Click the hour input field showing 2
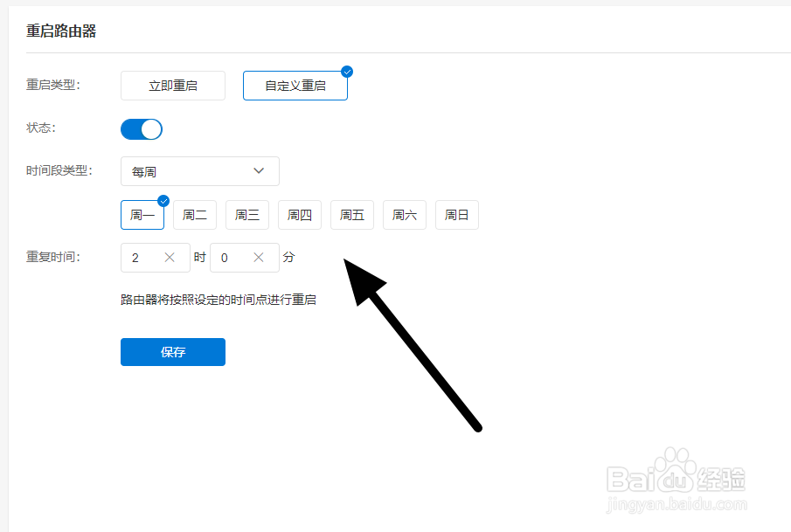The height and width of the screenshot is (532, 791). coord(156,258)
